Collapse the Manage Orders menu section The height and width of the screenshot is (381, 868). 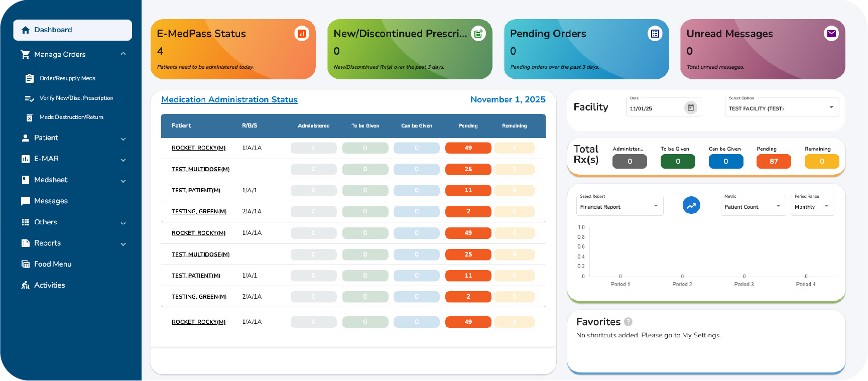pos(123,54)
